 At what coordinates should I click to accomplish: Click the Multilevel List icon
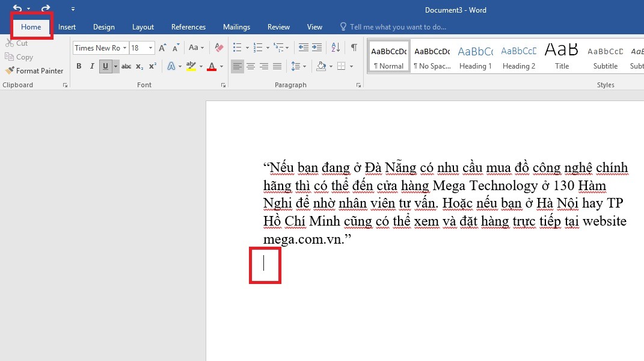click(278, 48)
